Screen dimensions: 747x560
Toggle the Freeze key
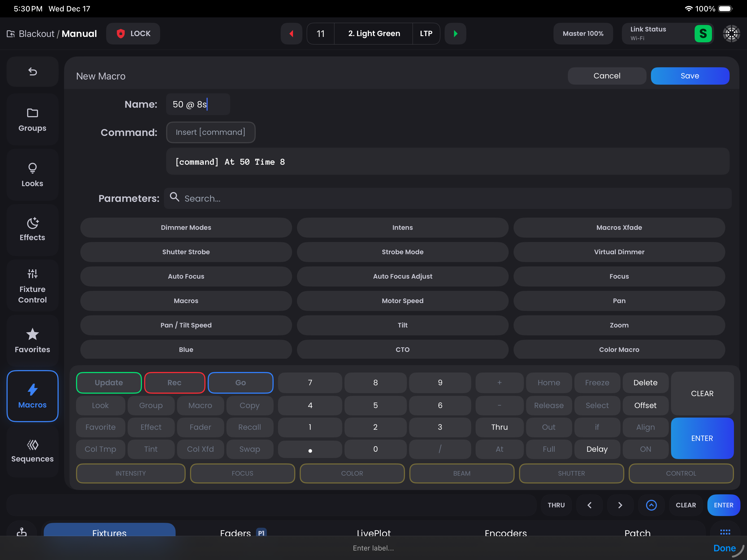[597, 383]
